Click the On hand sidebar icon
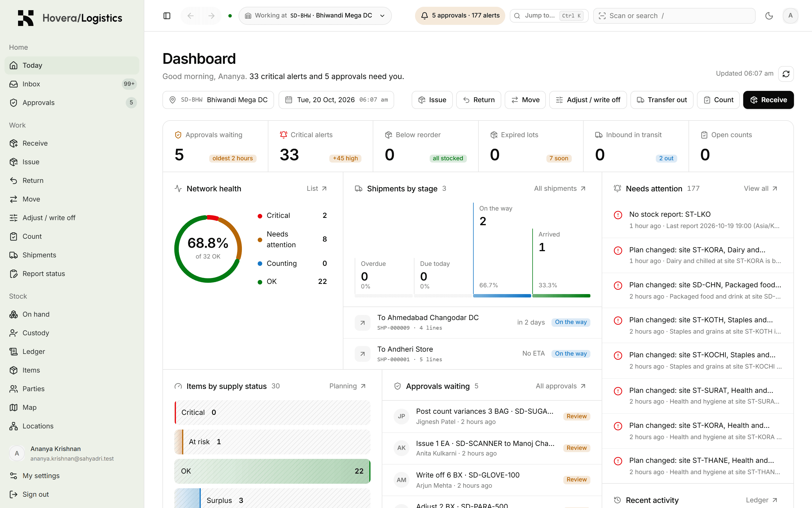The image size is (812, 508). [x=14, y=314]
